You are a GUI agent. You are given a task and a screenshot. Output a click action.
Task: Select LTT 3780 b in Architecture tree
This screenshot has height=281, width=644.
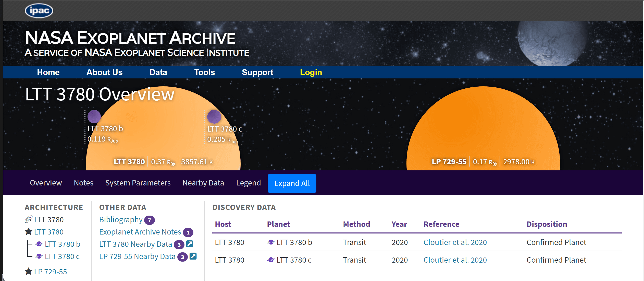63,244
